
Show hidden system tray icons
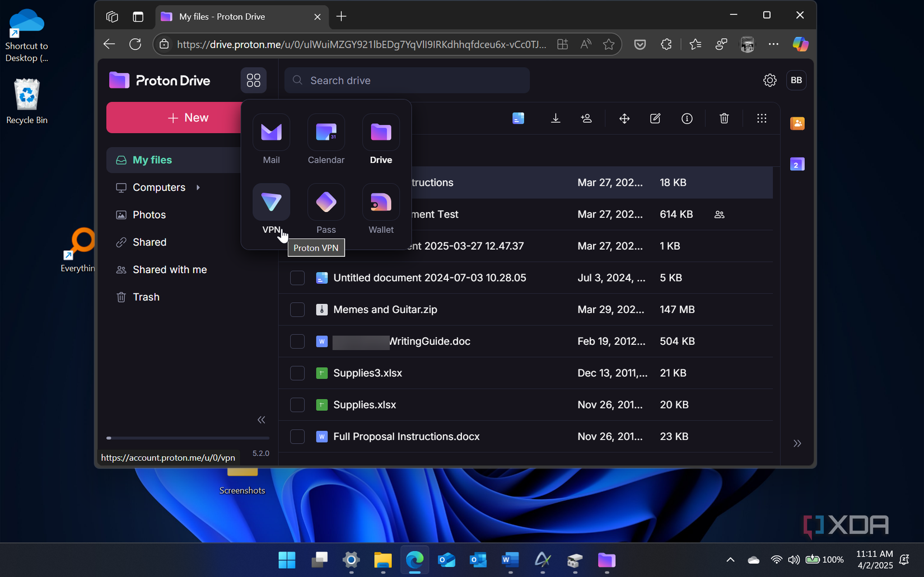(x=730, y=560)
